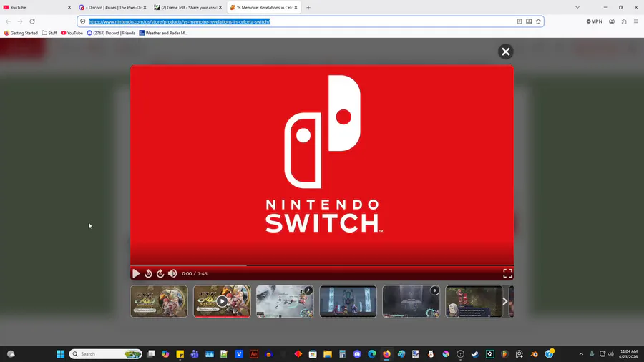Open Steam from taskbar
644x362 pixels.
coord(475,354)
